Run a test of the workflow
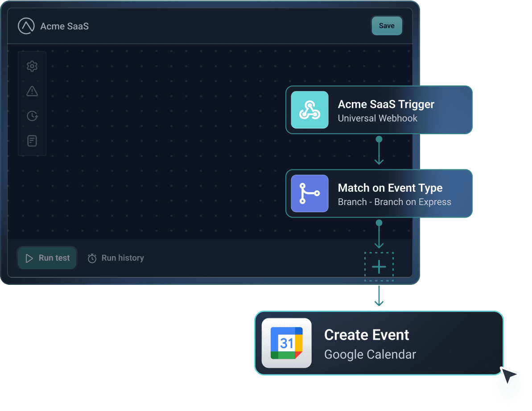532x411 pixels. [x=47, y=258]
